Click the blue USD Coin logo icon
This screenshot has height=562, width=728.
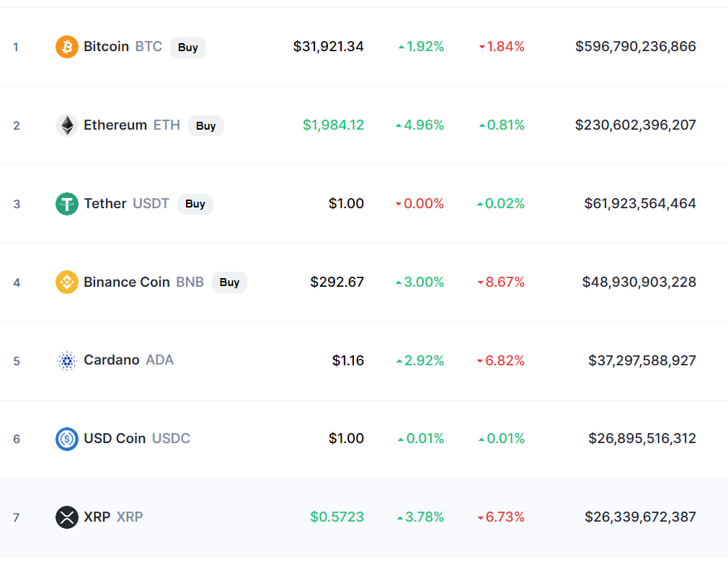(67, 439)
